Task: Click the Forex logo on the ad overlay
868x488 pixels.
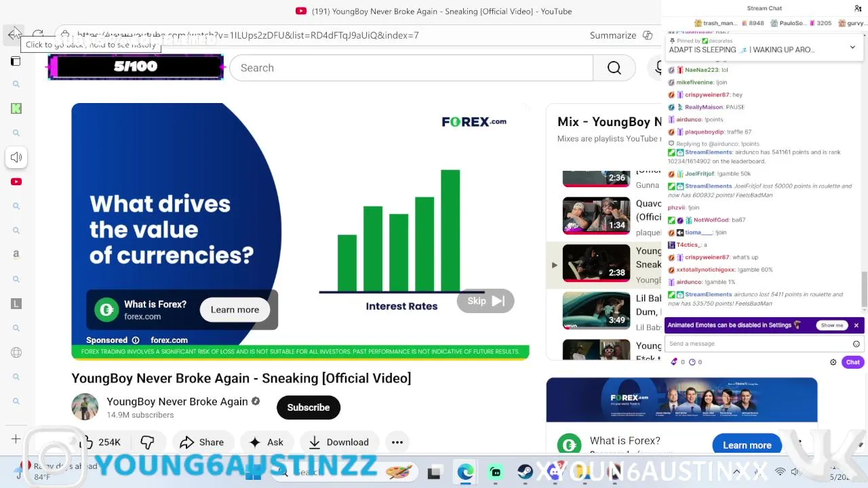Action: click(106, 310)
